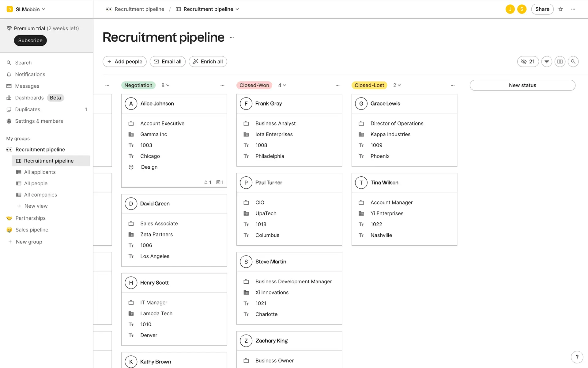Open the help question mark button

(577, 357)
